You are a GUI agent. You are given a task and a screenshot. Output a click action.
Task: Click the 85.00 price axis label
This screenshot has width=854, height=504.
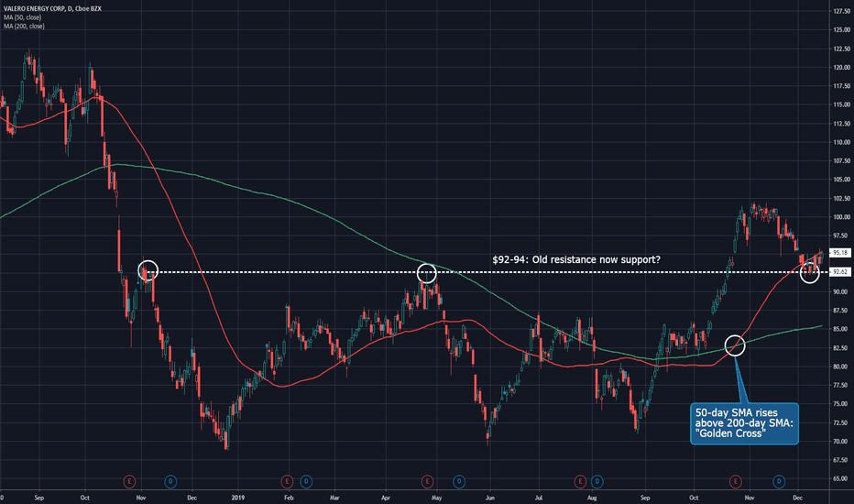[841, 329]
